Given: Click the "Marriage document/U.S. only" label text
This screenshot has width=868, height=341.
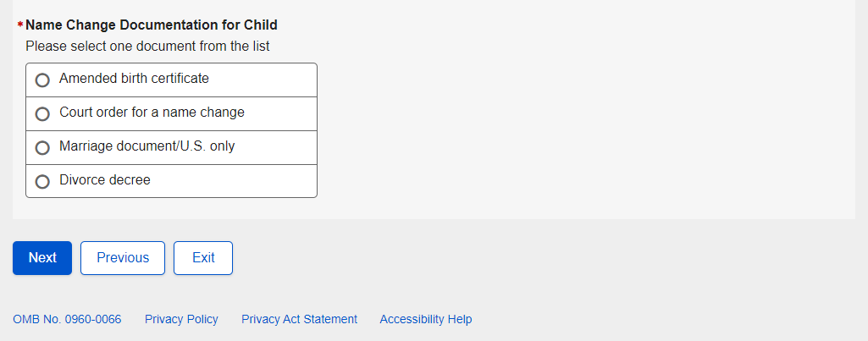Looking at the screenshot, I should coord(147,146).
